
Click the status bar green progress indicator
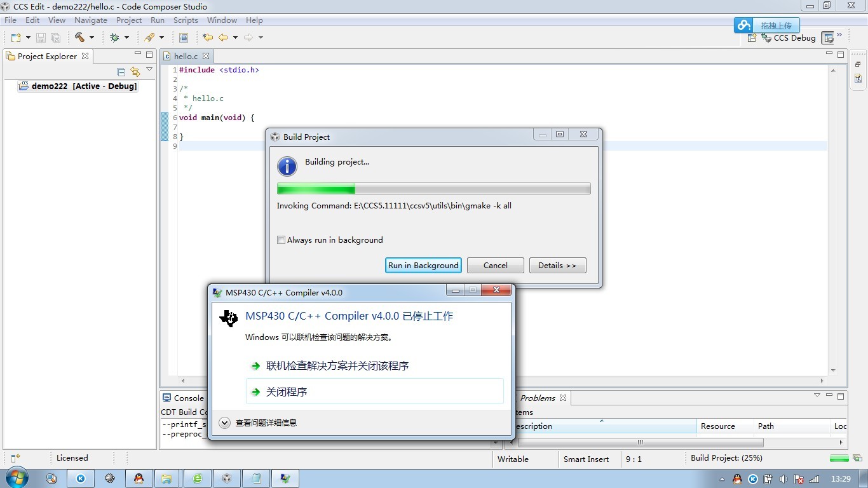(x=839, y=458)
